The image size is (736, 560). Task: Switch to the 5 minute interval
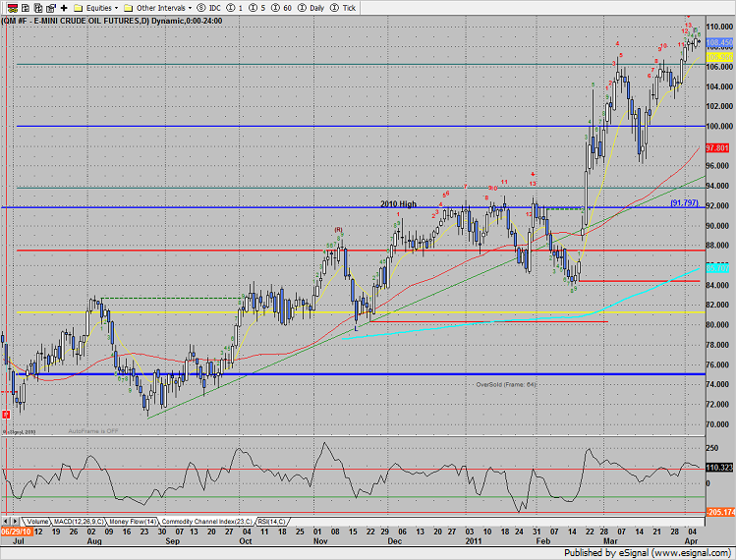tap(256, 8)
